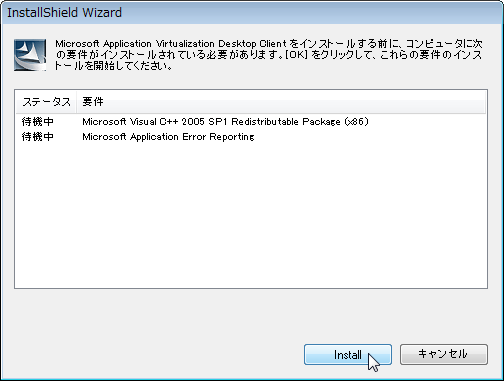Click the InstallShield setup icon

[x=30, y=55]
